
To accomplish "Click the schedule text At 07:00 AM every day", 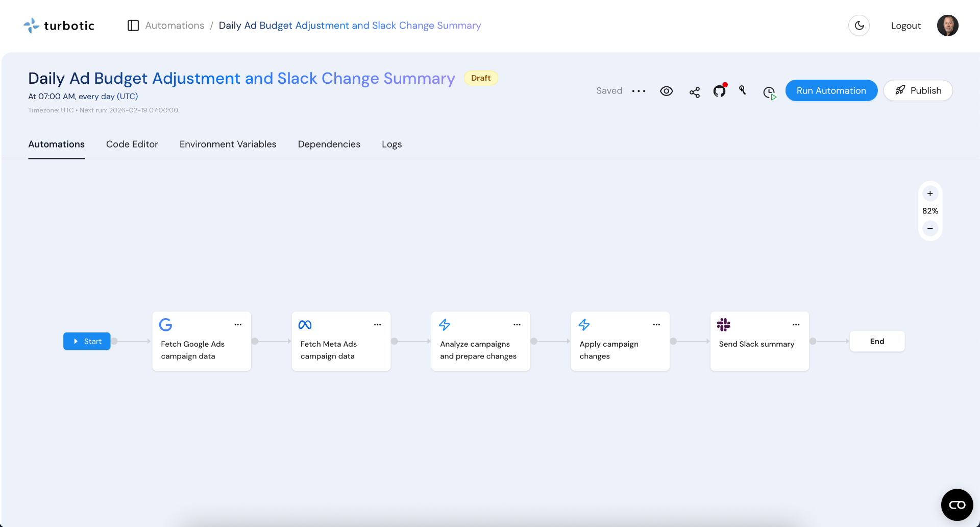I will pos(83,97).
